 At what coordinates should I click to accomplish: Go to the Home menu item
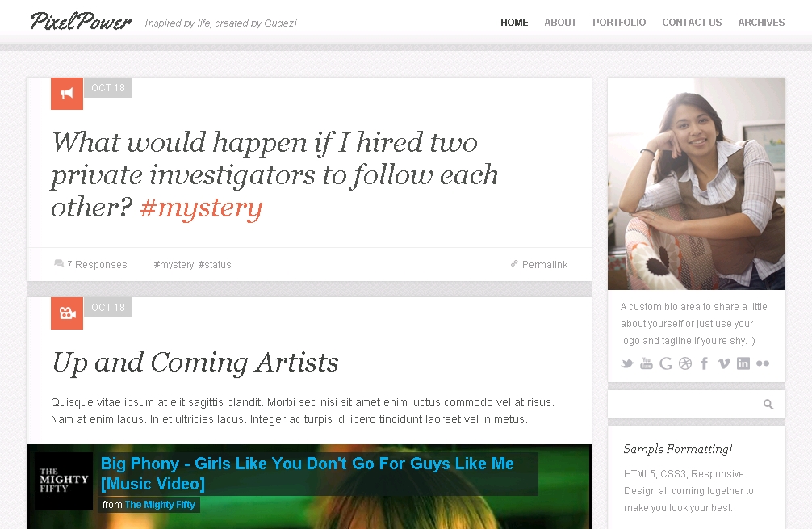pos(514,23)
